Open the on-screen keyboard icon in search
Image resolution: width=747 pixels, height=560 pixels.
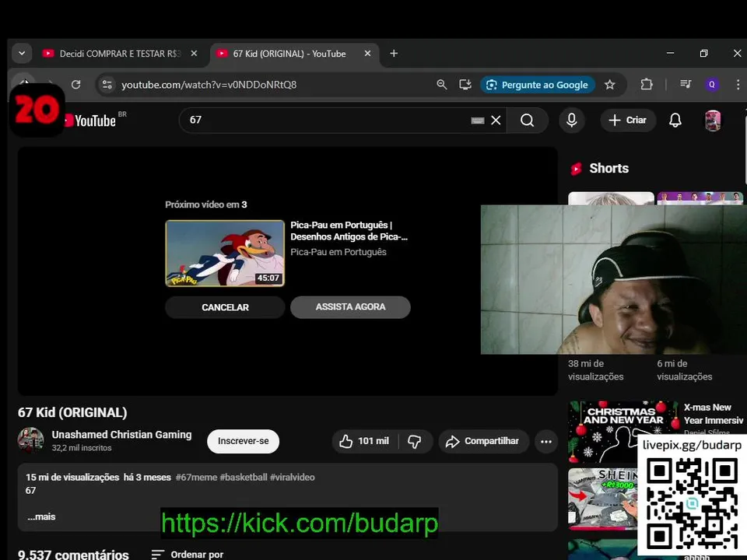click(x=477, y=121)
